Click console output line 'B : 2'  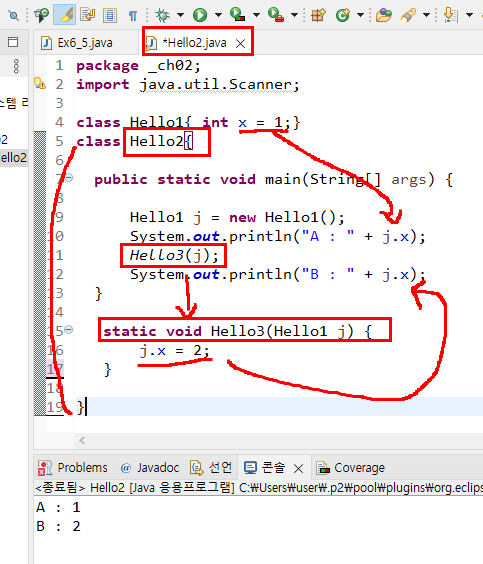pos(58,526)
